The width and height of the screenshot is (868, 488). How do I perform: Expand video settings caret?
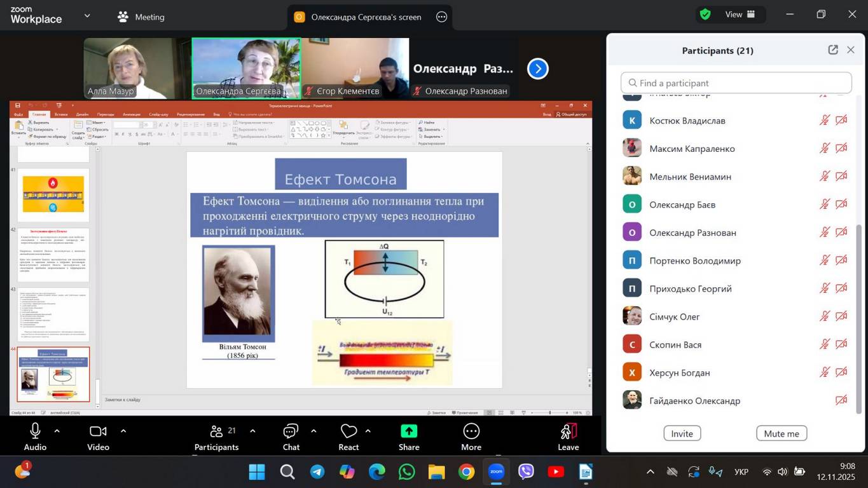[x=123, y=431]
